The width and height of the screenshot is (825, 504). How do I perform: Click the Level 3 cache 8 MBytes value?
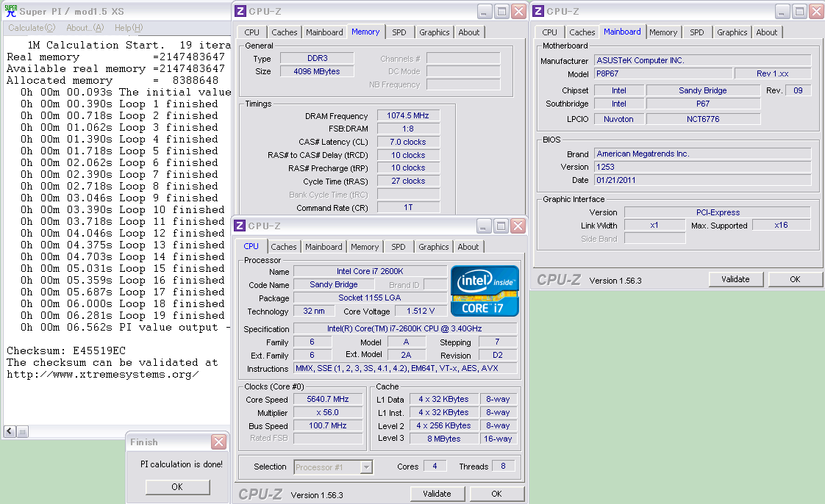444,439
